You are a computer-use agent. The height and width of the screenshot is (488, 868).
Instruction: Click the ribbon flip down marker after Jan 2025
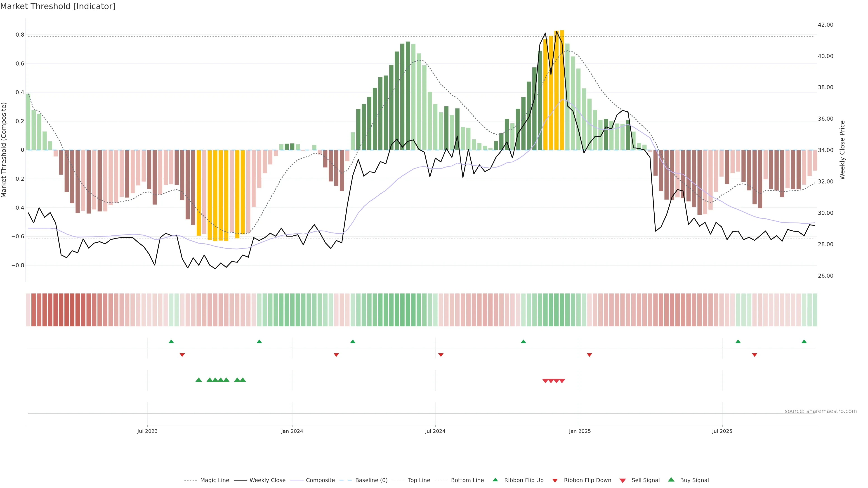589,355
